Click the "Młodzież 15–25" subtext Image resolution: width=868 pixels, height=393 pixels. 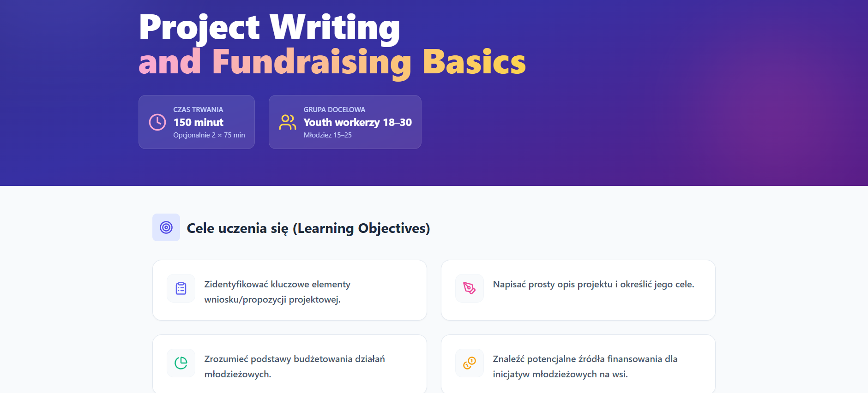[327, 135]
